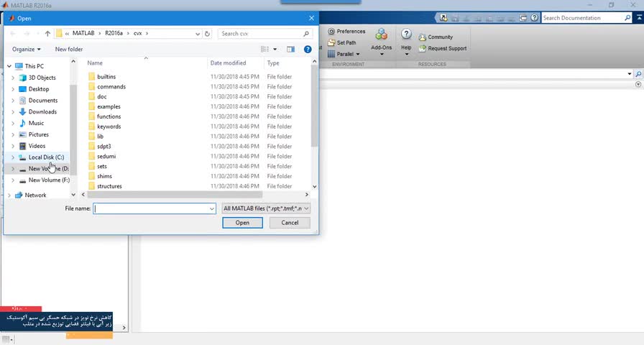Toggle the preview pane
The image size is (644, 345).
click(x=291, y=50)
